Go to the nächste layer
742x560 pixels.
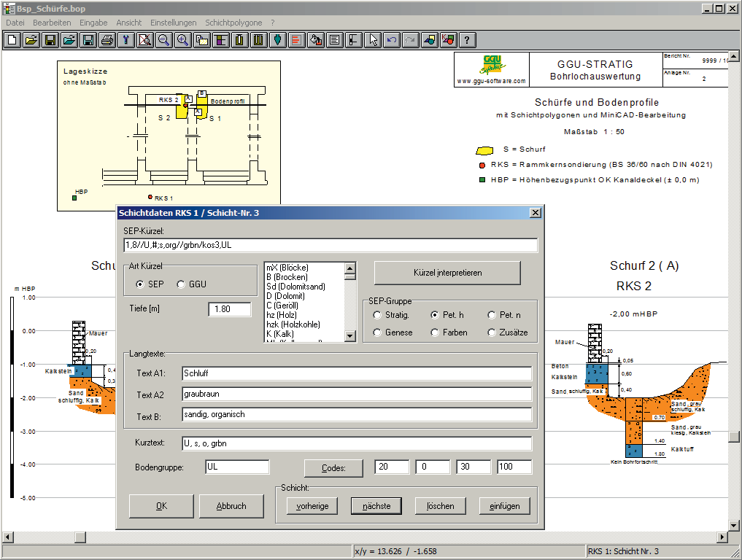(376, 506)
